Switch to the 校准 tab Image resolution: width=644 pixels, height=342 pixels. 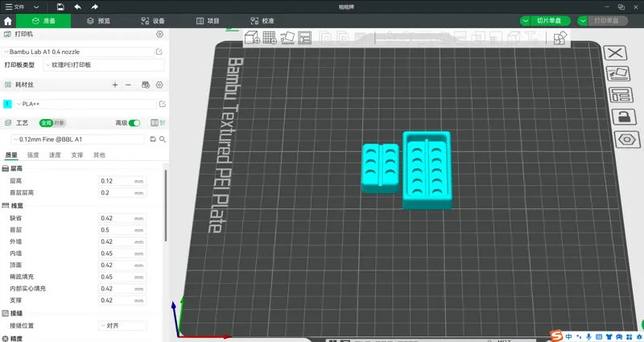[x=262, y=21]
